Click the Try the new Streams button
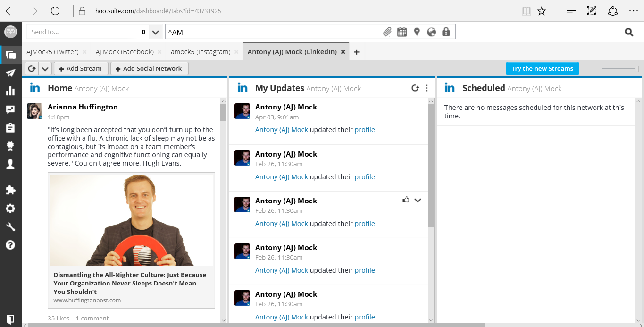 click(x=542, y=69)
